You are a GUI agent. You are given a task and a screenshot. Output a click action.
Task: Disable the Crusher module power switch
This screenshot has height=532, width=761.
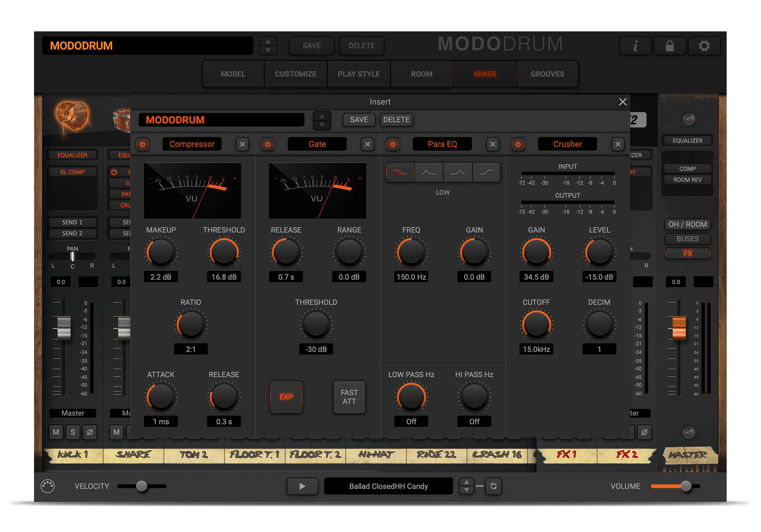pos(518,144)
